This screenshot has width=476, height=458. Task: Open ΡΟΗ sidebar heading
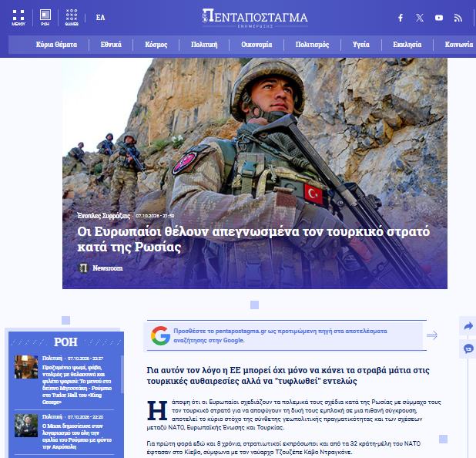(65, 342)
